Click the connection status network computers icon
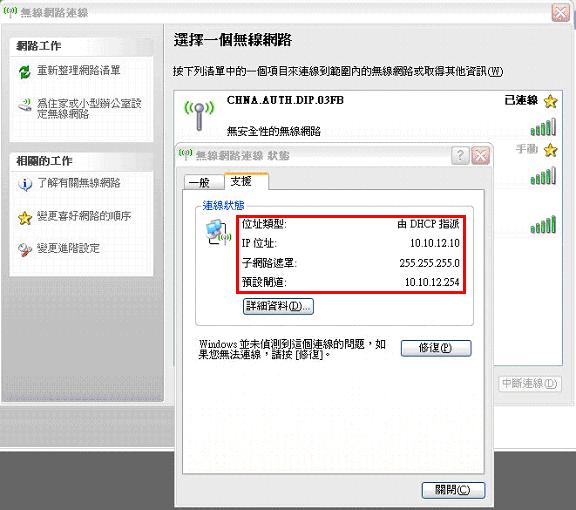This screenshot has width=576, height=510. click(x=218, y=232)
